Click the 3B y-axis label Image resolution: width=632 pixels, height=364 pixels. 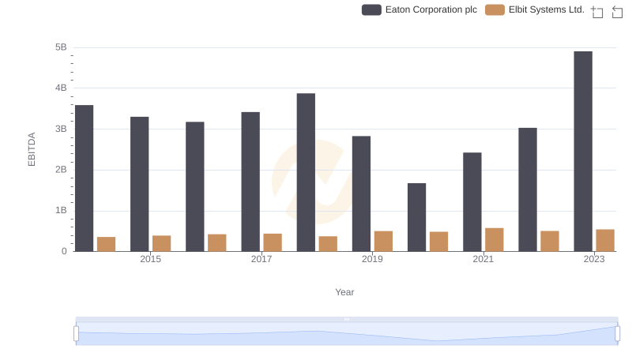pyautogui.click(x=61, y=129)
